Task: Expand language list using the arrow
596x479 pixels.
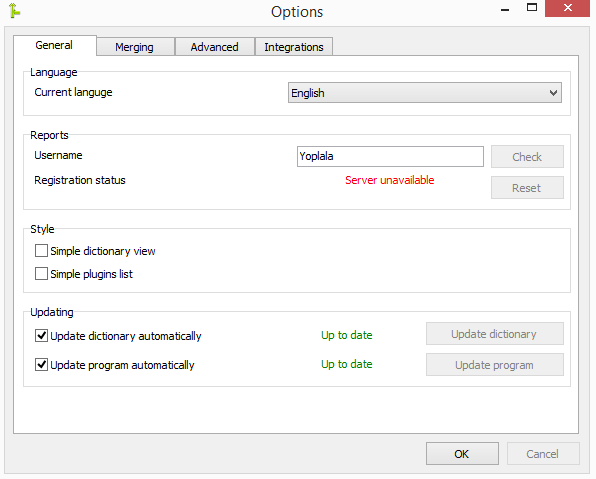Action: pyautogui.click(x=553, y=93)
